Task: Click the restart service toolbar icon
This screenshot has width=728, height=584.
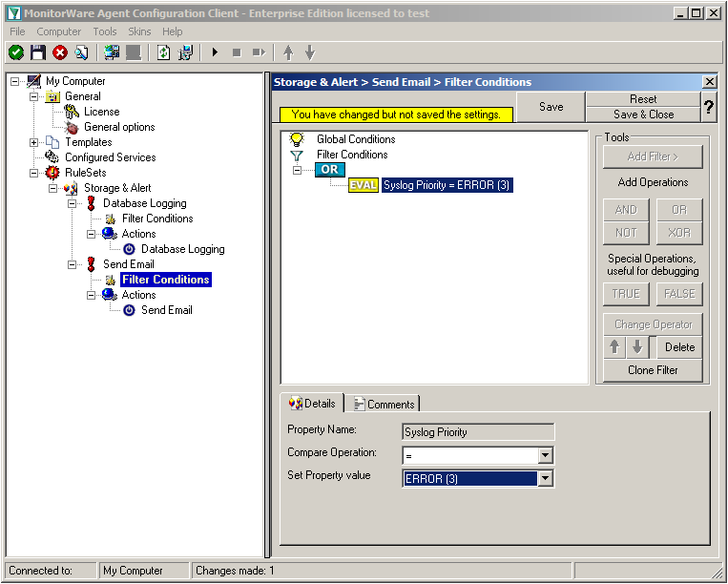Action: [259, 52]
